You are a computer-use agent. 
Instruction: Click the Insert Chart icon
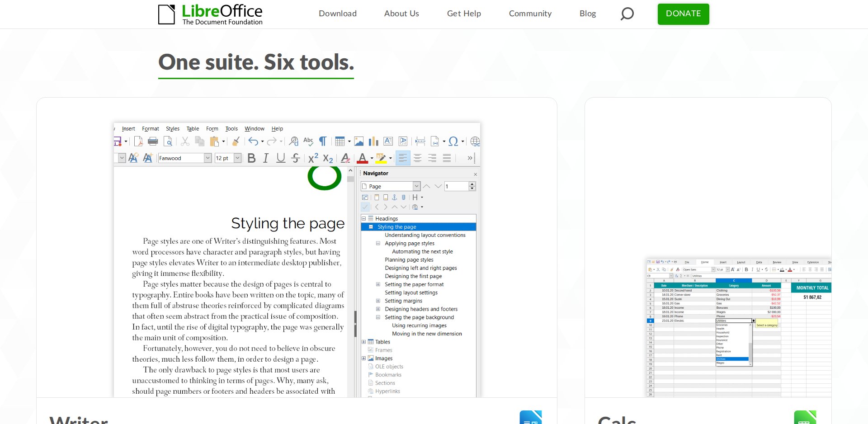tap(373, 141)
